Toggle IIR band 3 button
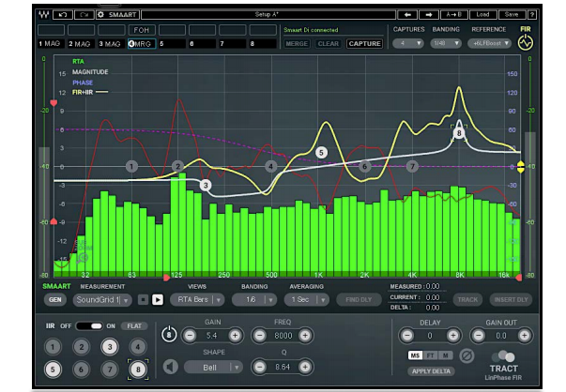This screenshot has height=392, width=566. click(110, 347)
